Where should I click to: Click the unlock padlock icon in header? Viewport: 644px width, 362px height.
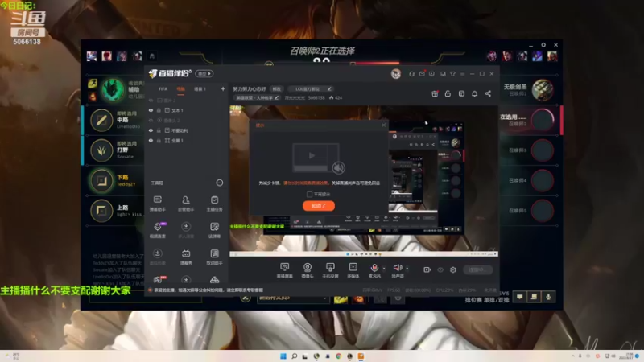click(448, 93)
